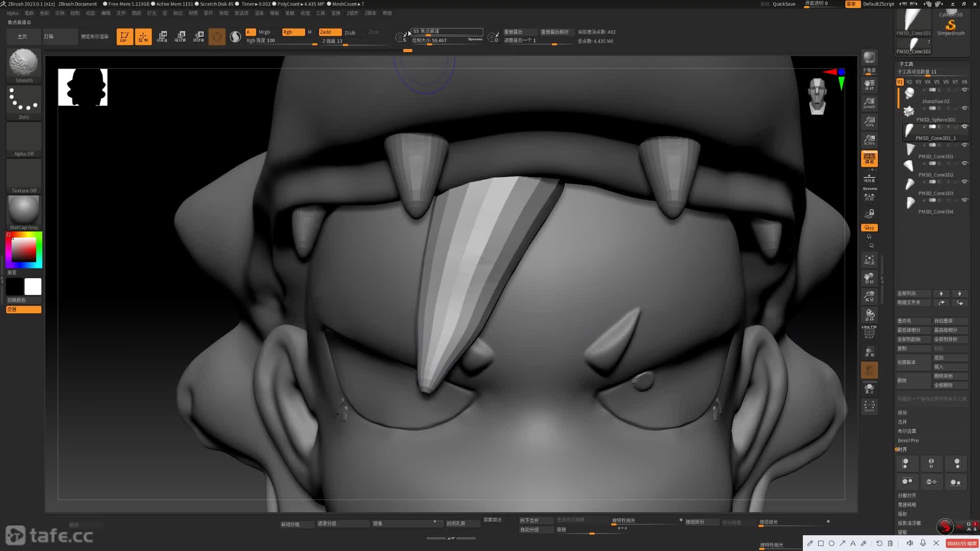Click the 100% actual size icon
The image size is (980, 551).
pyautogui.click(x=869, y=121)
